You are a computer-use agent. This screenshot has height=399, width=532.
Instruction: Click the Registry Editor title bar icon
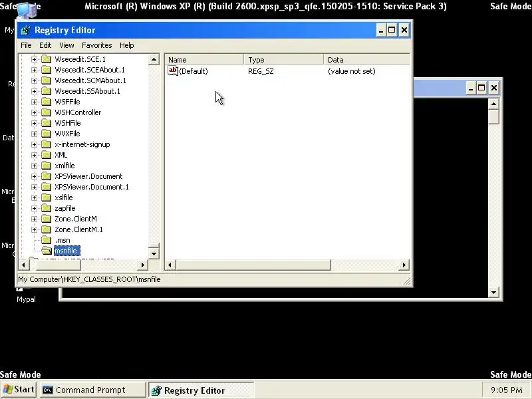[x=25, y=30]
